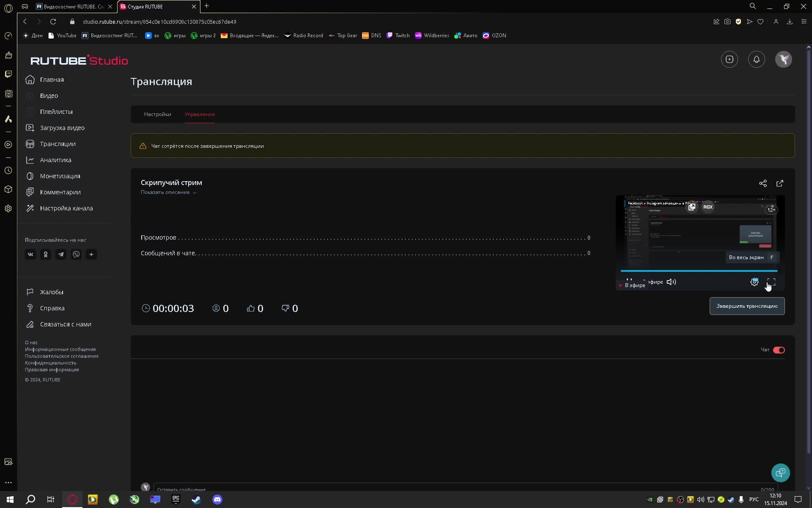Image resolution: width=812 pixels, height=508 pixels.
Task: Open browser downloads icon
Action: click(790, 22)
